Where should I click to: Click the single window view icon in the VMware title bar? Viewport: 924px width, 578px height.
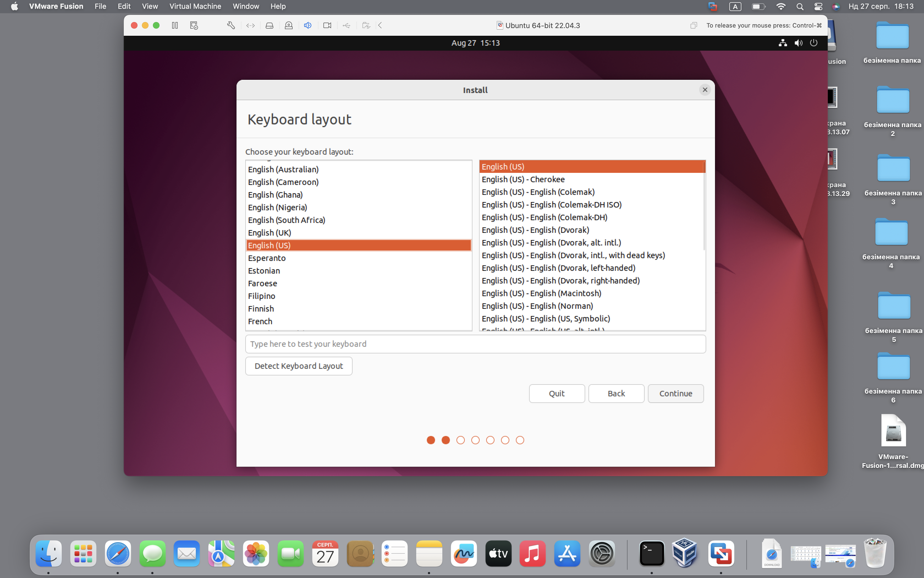point(693,25)
